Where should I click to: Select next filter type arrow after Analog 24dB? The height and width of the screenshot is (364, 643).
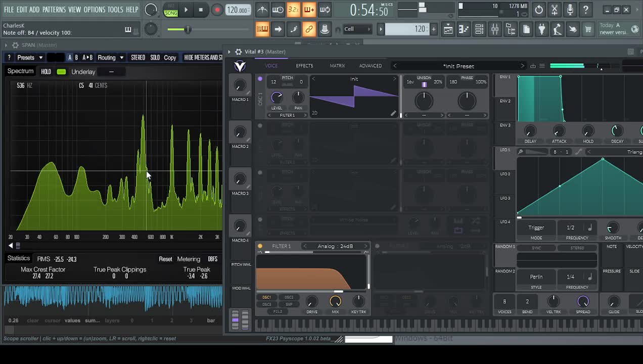coord(367,246)
